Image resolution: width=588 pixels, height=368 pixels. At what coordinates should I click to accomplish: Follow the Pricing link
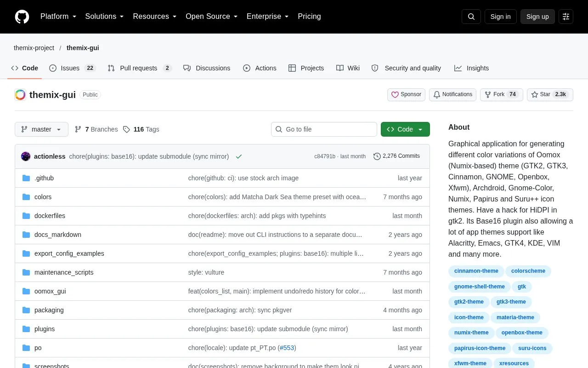pyautogui.click(x=309, y=17)
